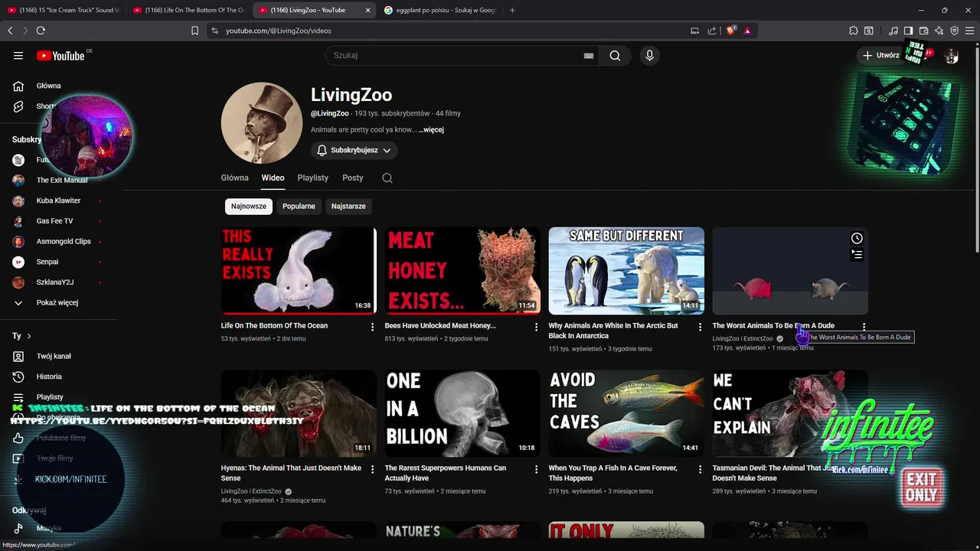Expand channel description via '...więcej'

point(431,129)
